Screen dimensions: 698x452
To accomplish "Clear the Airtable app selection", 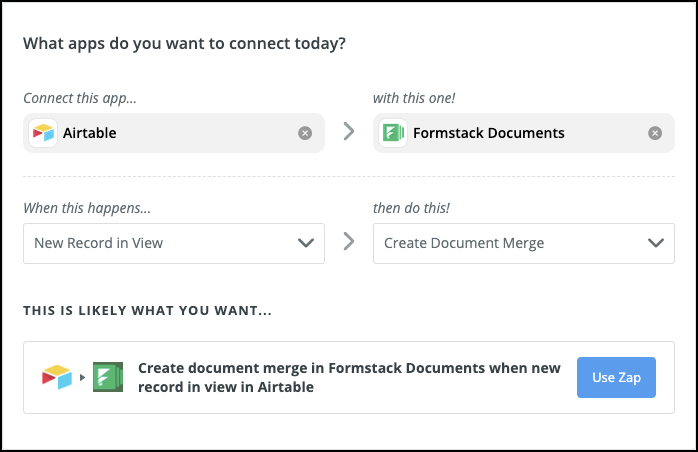I will tap(305, 133).
